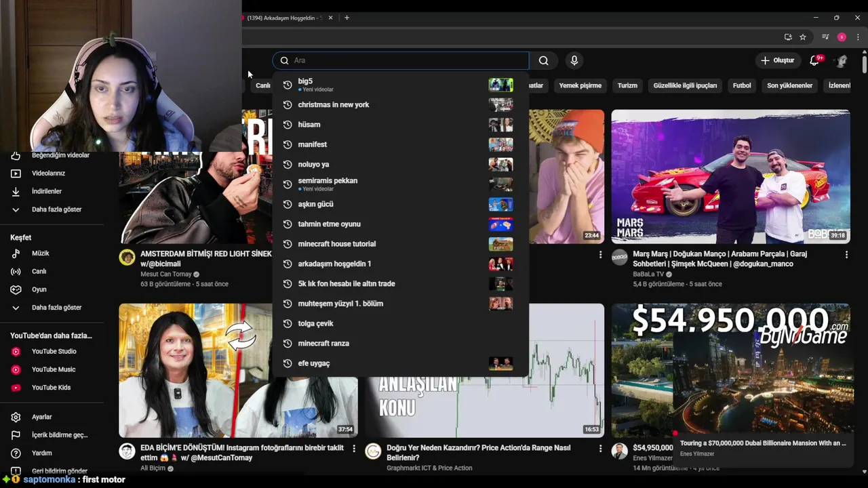Start voice search with microphone icon

[x=574, y=60]
